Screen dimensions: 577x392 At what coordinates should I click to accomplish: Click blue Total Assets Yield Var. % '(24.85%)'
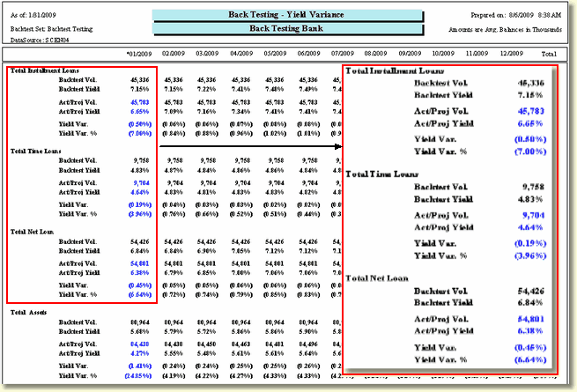(138, 376)
